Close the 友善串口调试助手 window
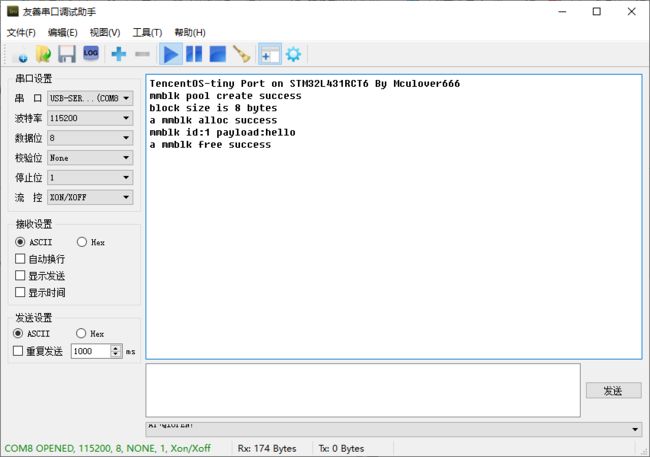The width and height of the screenshot is (650, 457). point(631,12)
